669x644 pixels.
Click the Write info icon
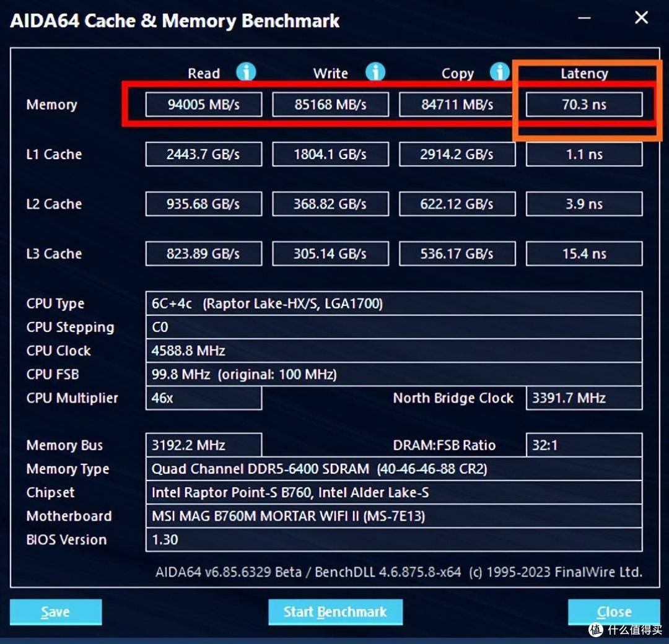click(x=375, y=72)
